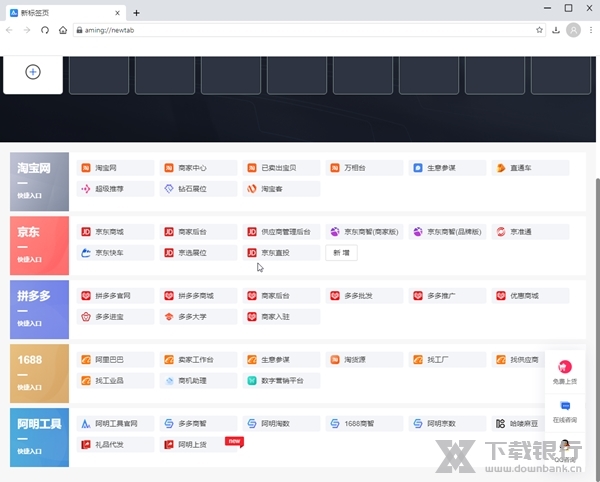Open 生意参谋 in the 1688 section

click(x=281, y=360)
